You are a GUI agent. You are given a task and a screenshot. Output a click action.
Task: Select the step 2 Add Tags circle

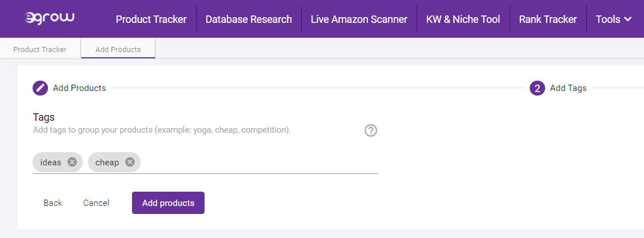(x=537, y=88)
